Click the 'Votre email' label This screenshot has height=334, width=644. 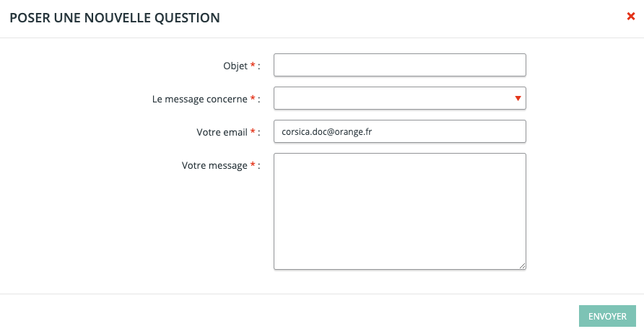(x=222, y=132)
